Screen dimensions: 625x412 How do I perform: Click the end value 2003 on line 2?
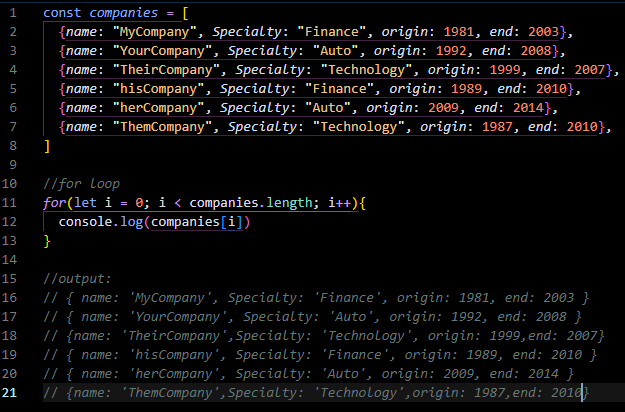(x=544, y=32)
